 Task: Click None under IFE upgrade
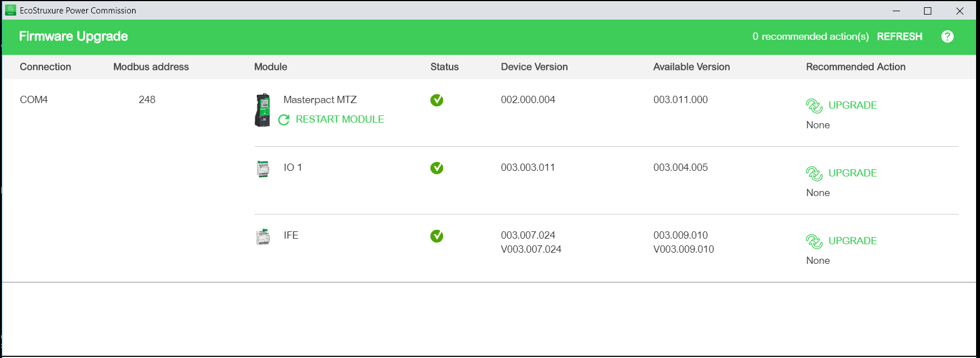pyautogui.click(x=818, y=261)
